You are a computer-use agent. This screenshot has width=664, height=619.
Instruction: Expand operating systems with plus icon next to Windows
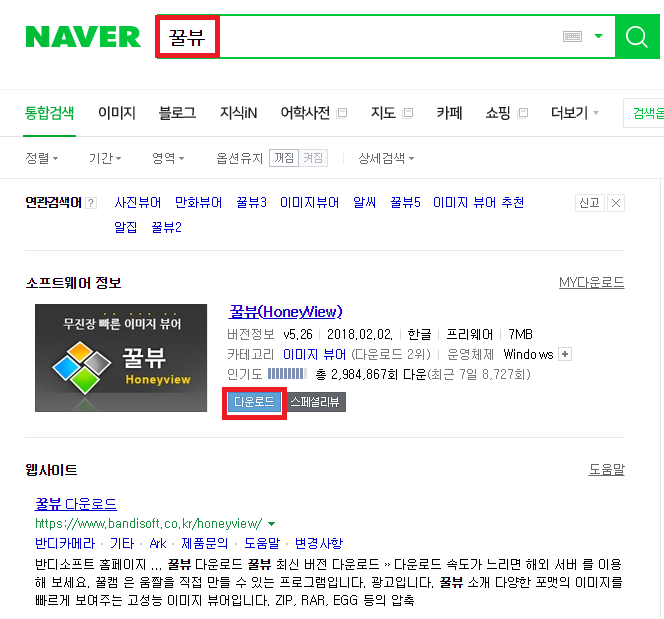[x=565, y=354]
